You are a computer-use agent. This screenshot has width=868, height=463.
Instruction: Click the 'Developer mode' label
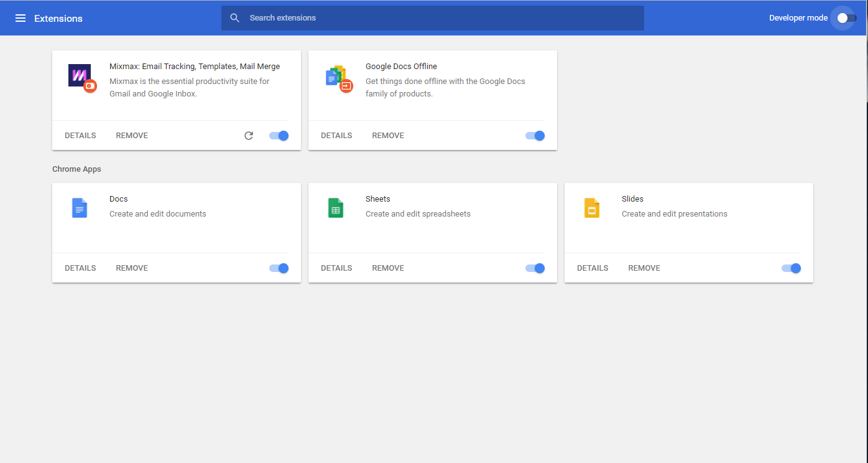798,18
